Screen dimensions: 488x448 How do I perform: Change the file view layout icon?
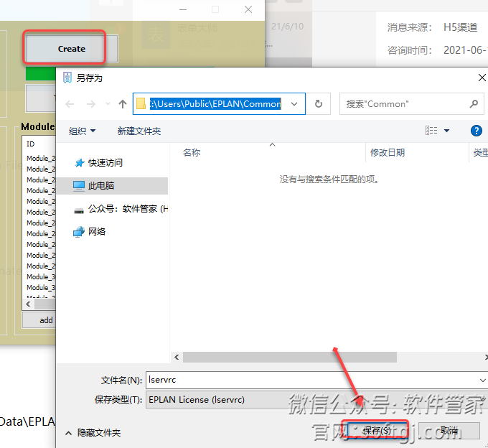tap(431, 131)
